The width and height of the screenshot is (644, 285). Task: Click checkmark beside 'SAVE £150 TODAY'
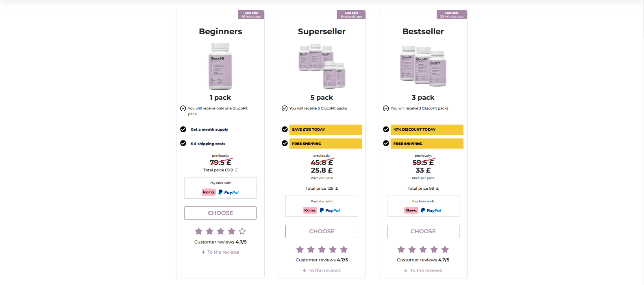(285, 129)
